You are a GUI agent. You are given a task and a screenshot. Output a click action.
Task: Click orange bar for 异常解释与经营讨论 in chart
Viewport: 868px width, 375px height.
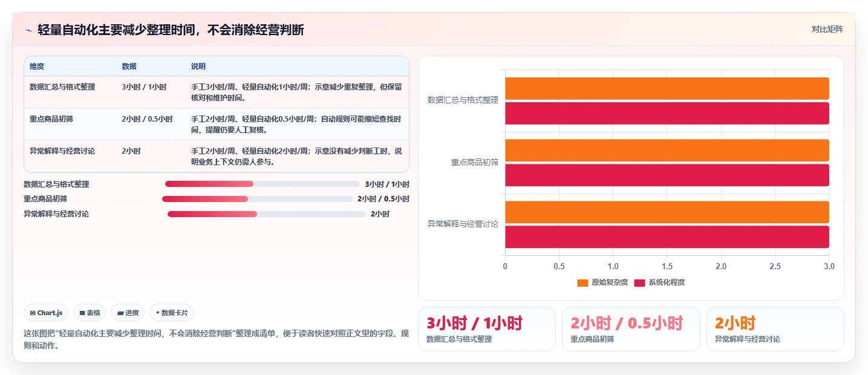667,212
